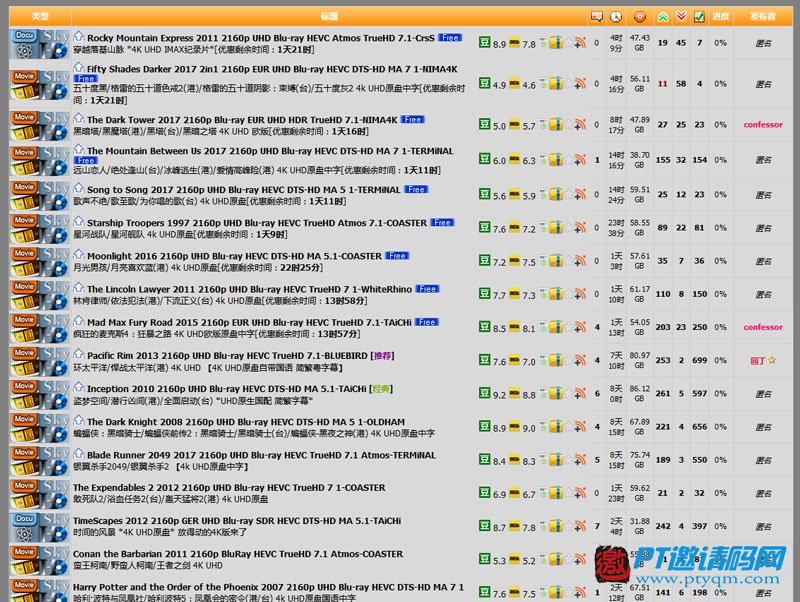
Task: Open Inception 2010 2160p torrent link
Action: pos(227,389)
